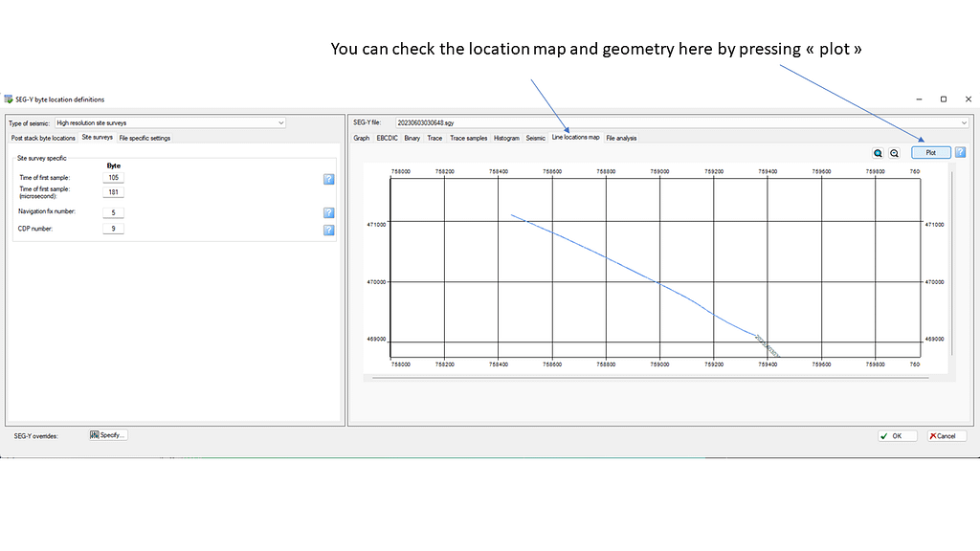The width and height of the screenshot is (980, 551).
Task: Expand the Type of seismic dropdown
Action: pos(280,122)
